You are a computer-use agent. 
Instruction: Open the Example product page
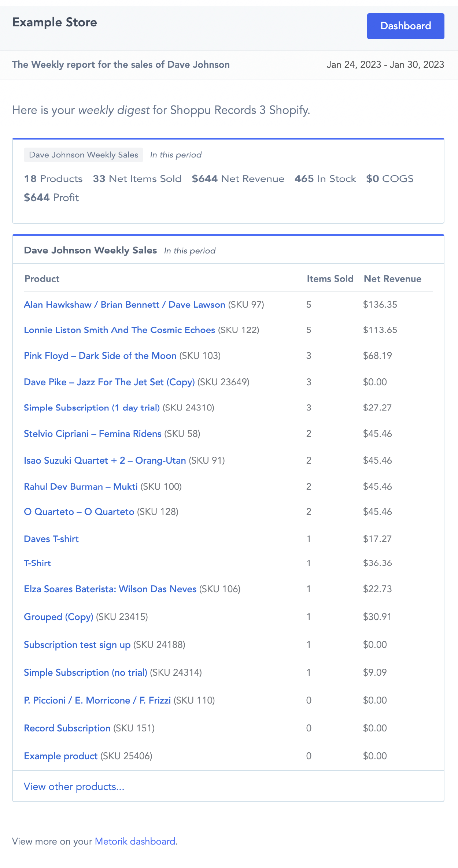coord(60,756)
